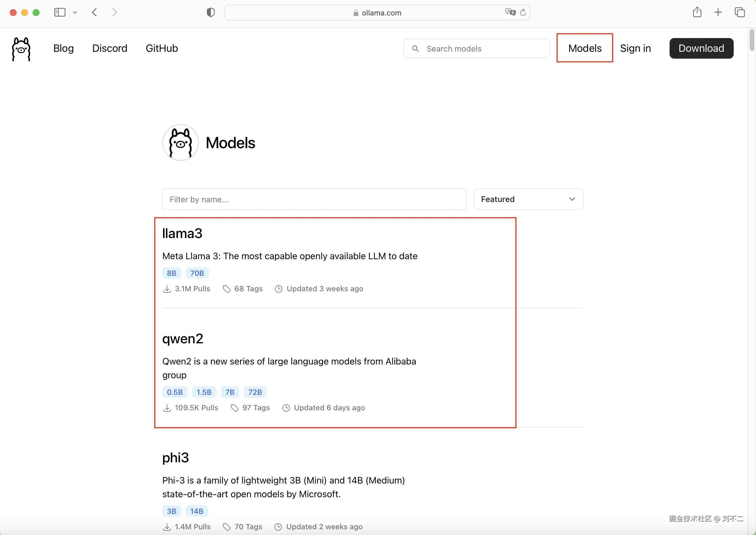Click the clock icon by Updated 6 days ago
Image resolution: width=756 pixels, height=535 pixels.
click(286, 408)
